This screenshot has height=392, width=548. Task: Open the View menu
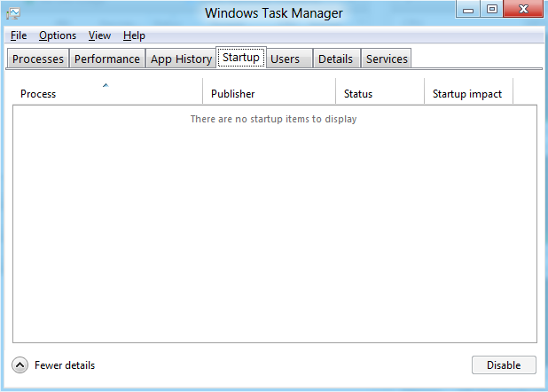pyautogui.click(x=99, y=35)
